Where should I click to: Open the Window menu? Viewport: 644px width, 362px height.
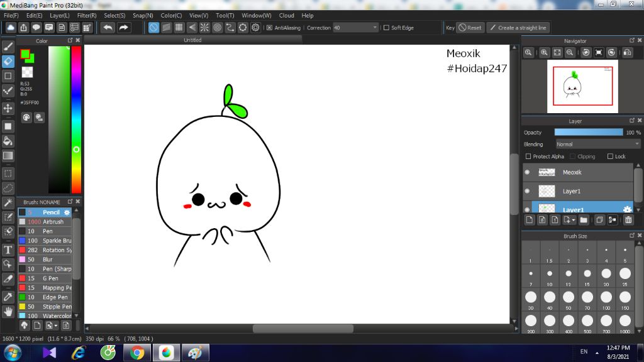pyautogui.click(x=257, y=16)
